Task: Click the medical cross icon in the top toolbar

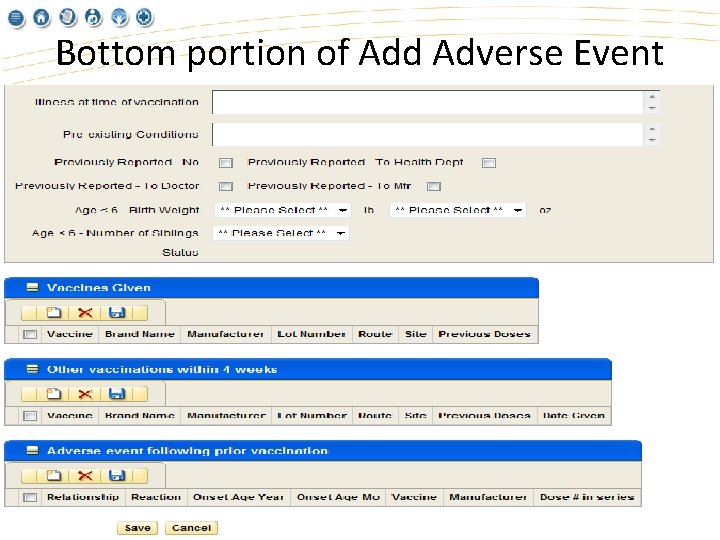Action: pos(145,17)
